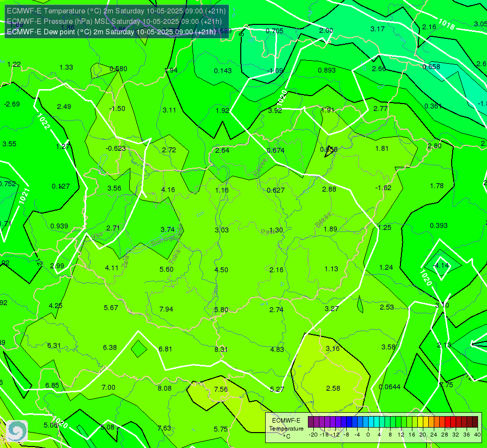Click the dew point value -0.623

coord(116,149)
